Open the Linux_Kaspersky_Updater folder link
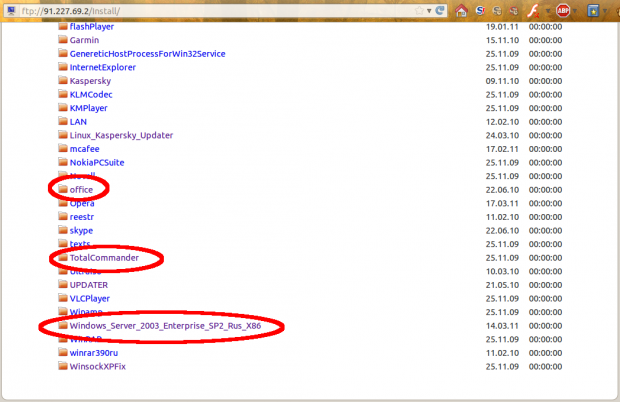Viewport: 620px width, 402px height. (x=121, y=136)
